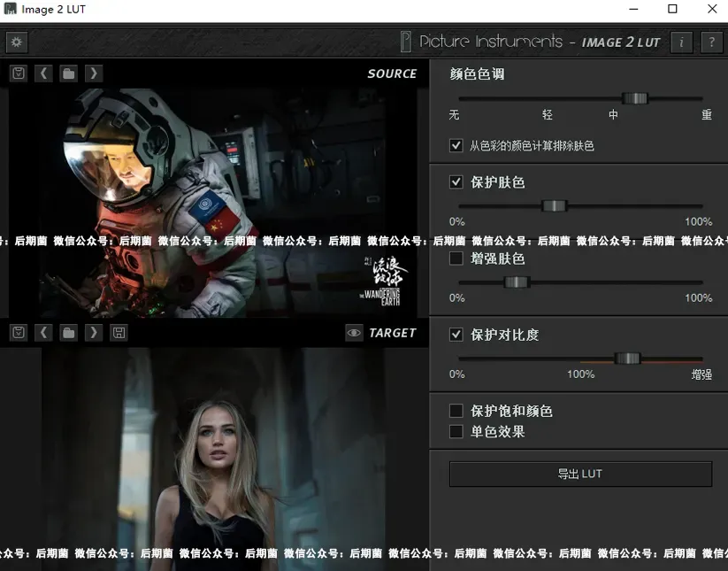728x571 pixels.
Task: Go to previous target image
Action: 43,333
